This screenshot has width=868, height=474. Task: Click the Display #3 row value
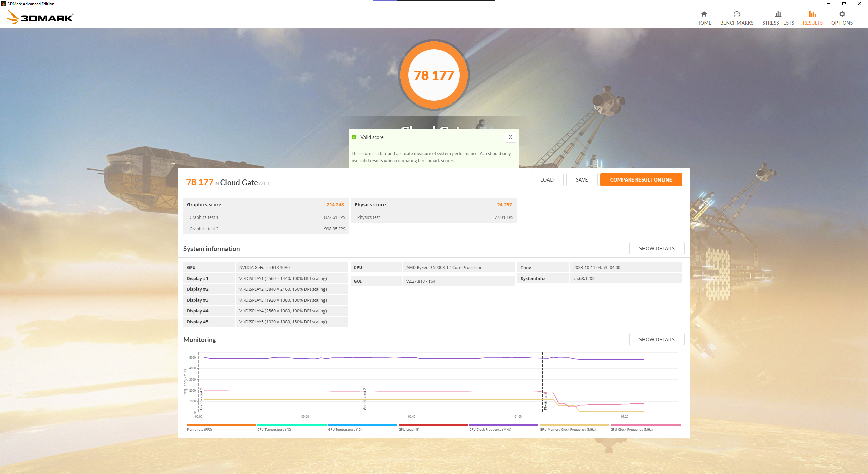point(283,300)
